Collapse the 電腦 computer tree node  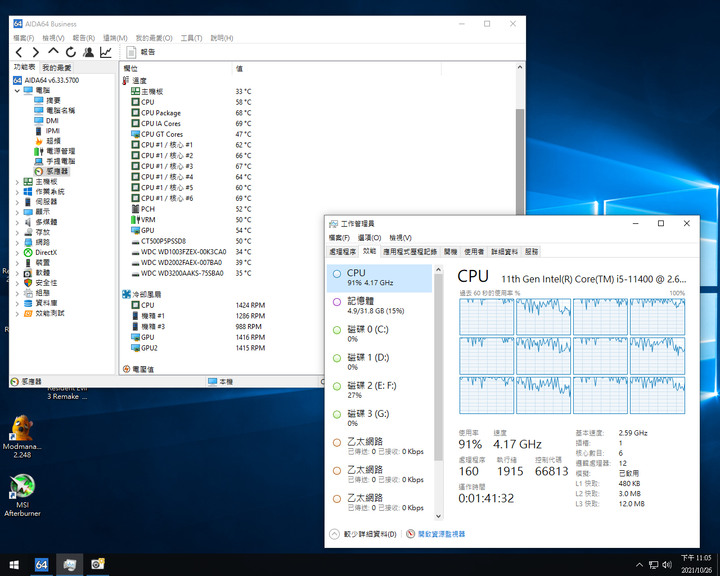[x=17, y=90]
